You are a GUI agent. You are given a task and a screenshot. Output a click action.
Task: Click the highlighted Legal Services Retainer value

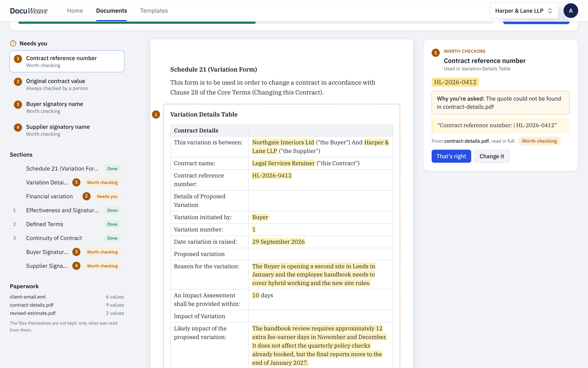tap(283, 163)
